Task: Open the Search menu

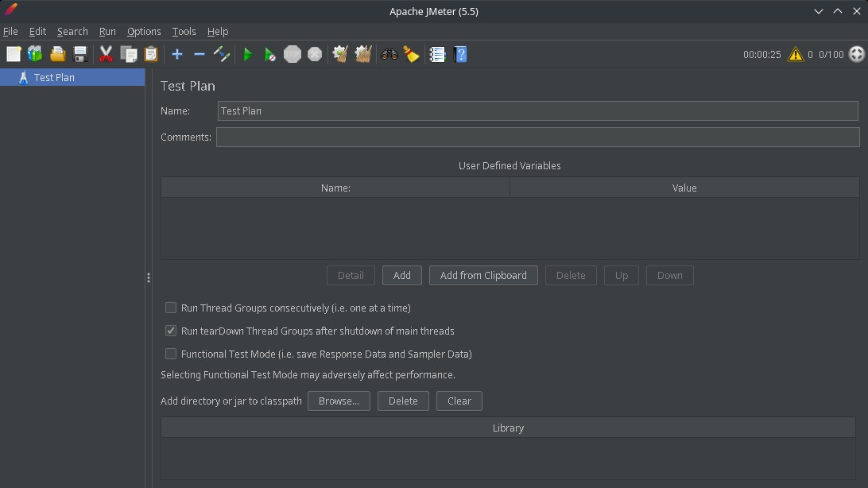Action: 72,32
